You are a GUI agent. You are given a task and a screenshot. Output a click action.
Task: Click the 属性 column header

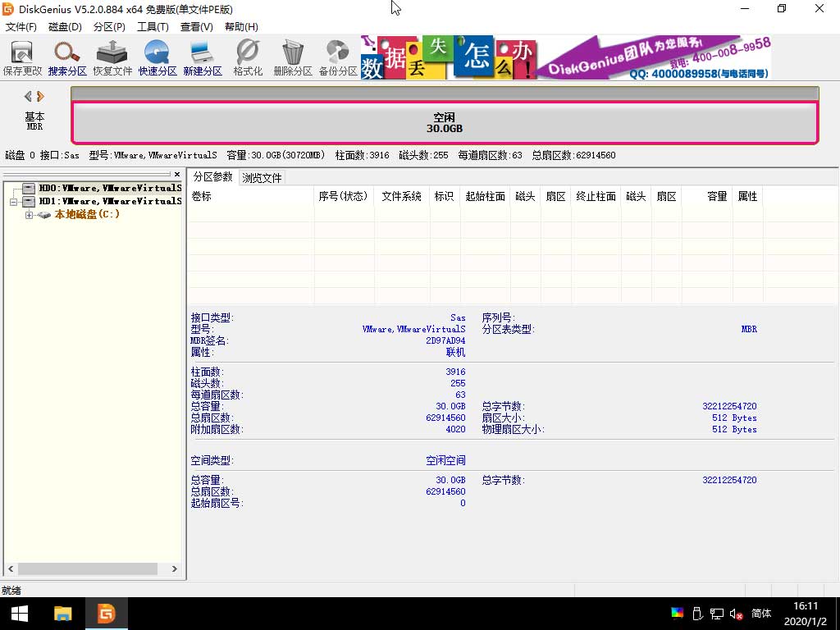coord(748,197)
